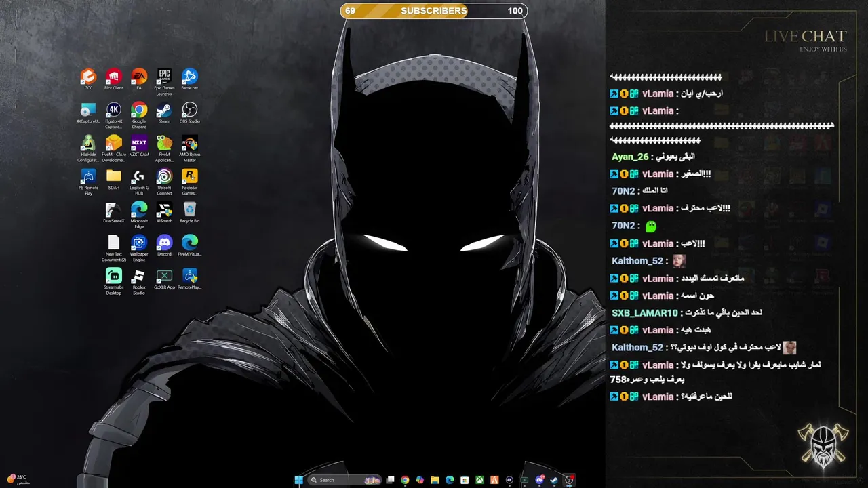Select the Battle.net desktop icon
Viewport: 868px width, 488px height.
click(x=190, y=78)
